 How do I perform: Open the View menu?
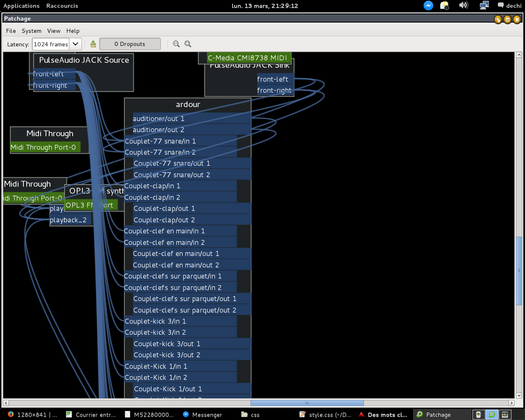[54, 31]
